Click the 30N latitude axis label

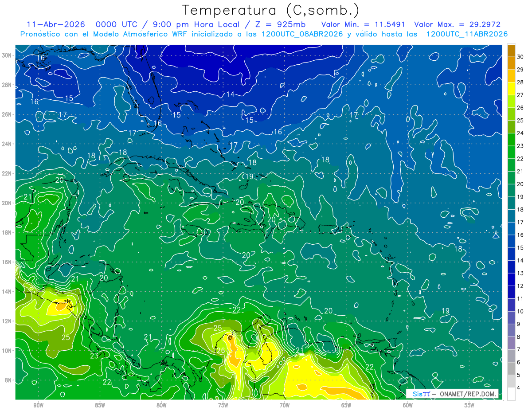pos(7,55)
